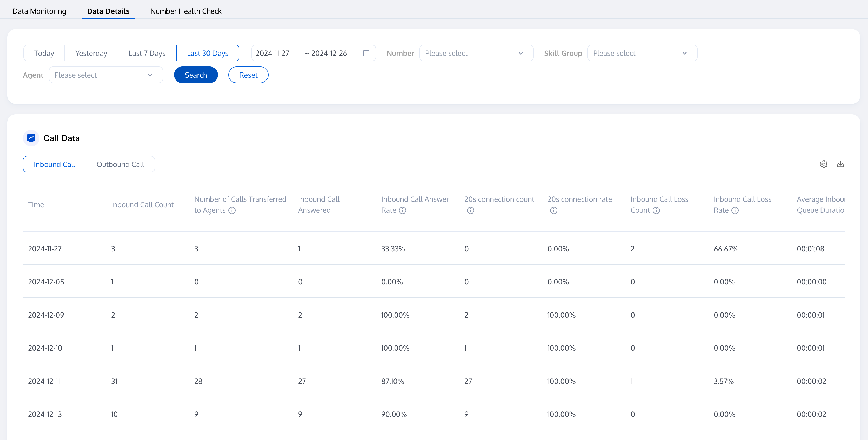Open the Skill Group dropdown
The image size is (868, 440).
pos(642,53)
